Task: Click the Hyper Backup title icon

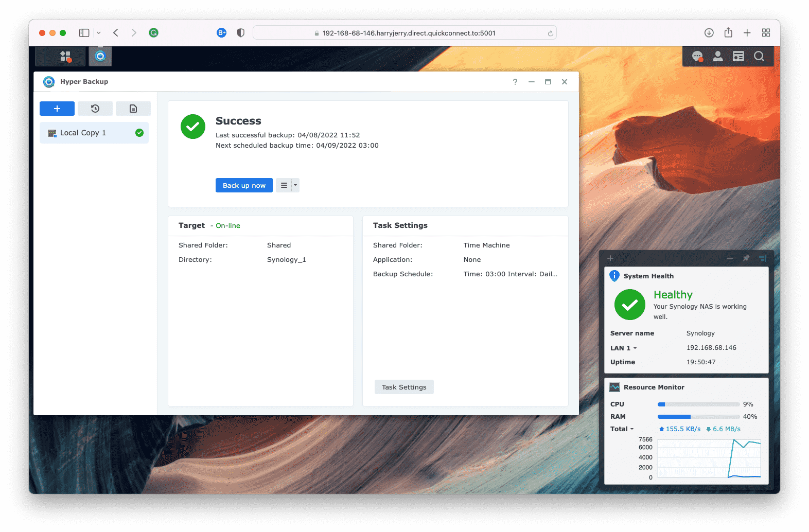Action: tap(49, 82)
